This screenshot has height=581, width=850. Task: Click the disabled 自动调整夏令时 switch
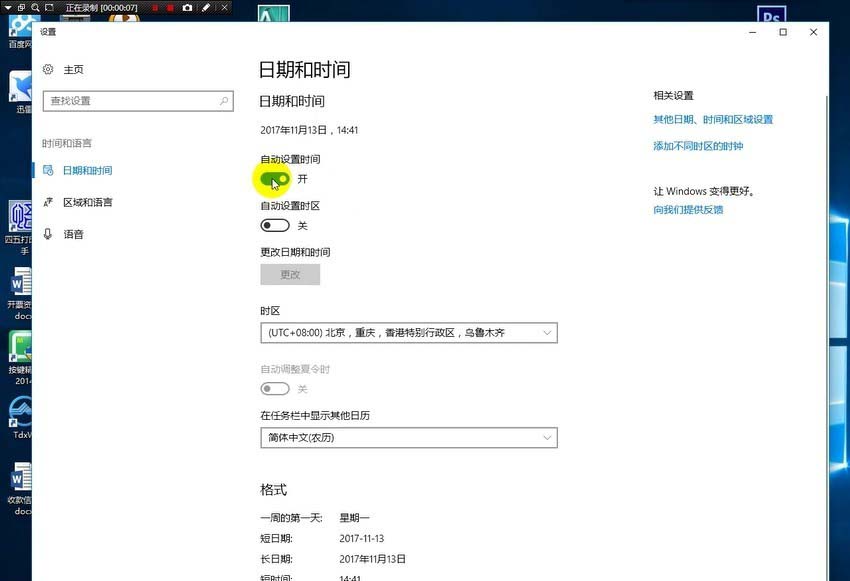275,389
